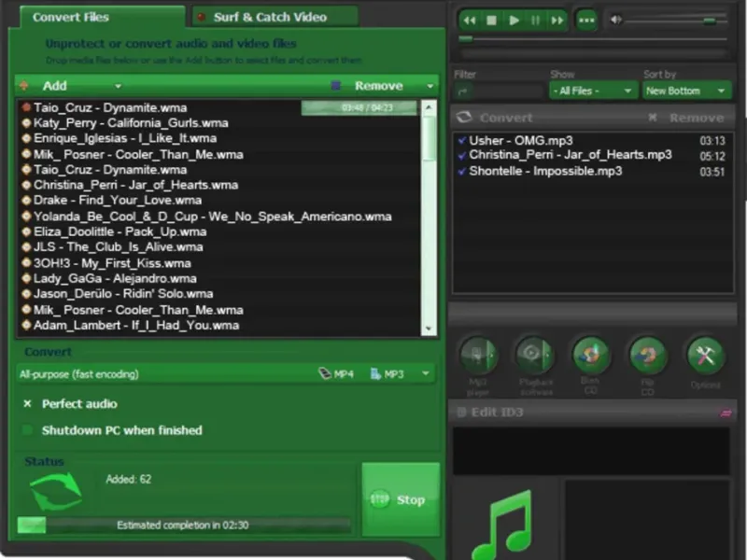
Task: Select Eliza_Doolittle - Pack_Up.wma
Action: pos(120,231)
